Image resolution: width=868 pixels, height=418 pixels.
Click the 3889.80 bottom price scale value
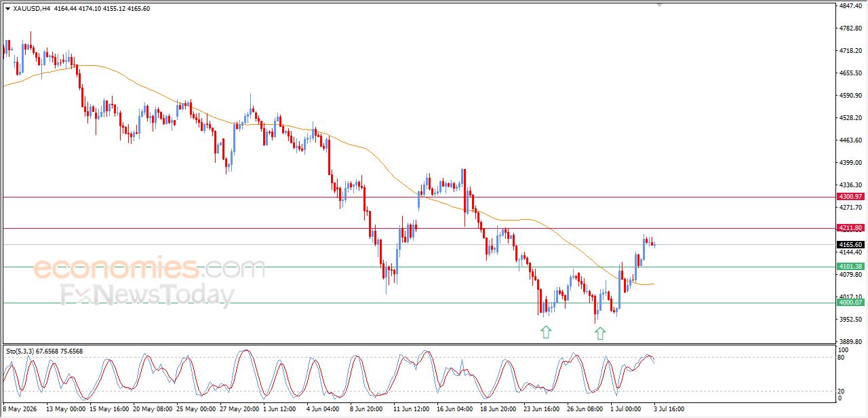[x=850, y=341]
